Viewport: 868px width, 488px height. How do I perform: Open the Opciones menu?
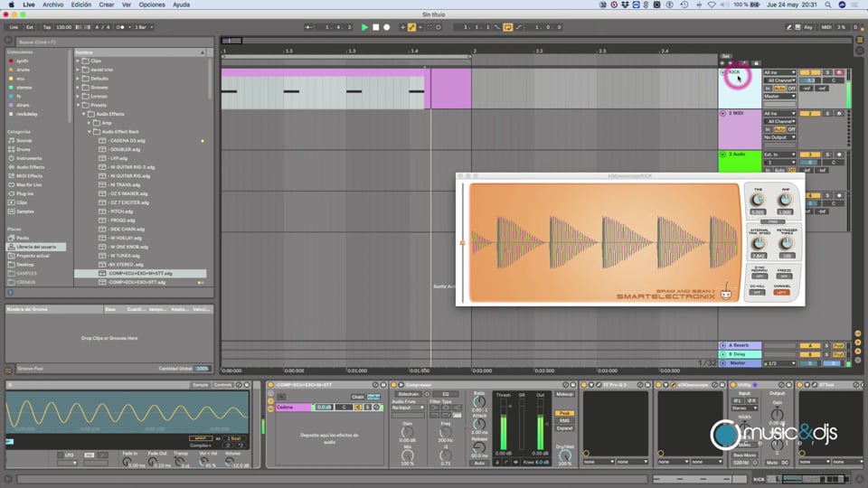coord(152,5)
